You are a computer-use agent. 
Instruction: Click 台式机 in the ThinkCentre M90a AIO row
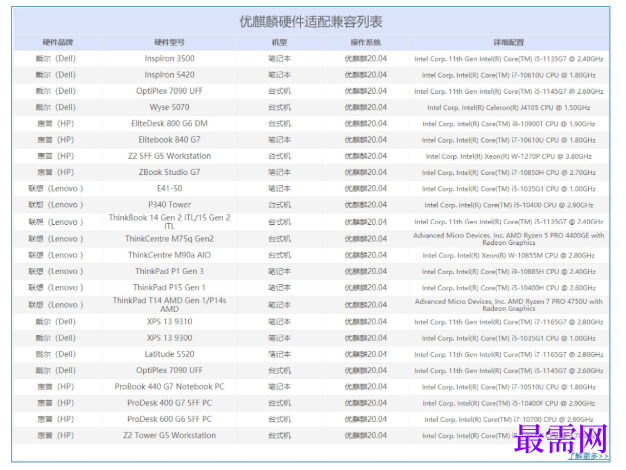tap(279, 255)
